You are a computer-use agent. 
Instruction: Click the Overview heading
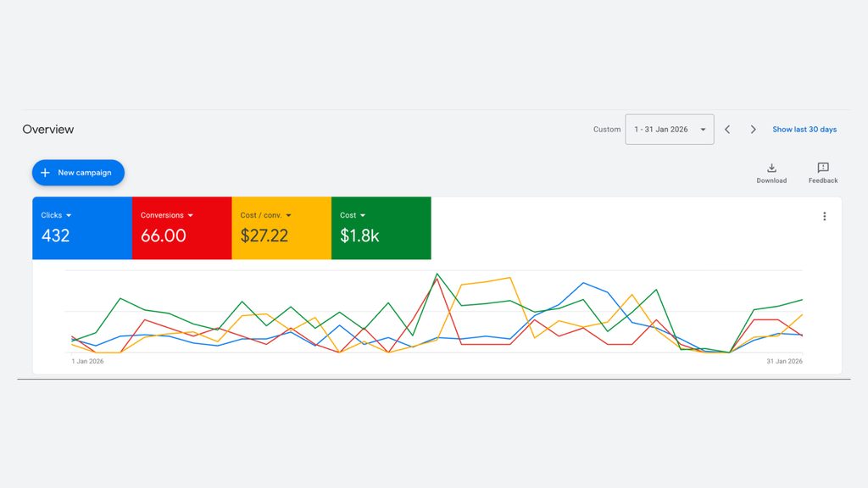pos(48,130)
